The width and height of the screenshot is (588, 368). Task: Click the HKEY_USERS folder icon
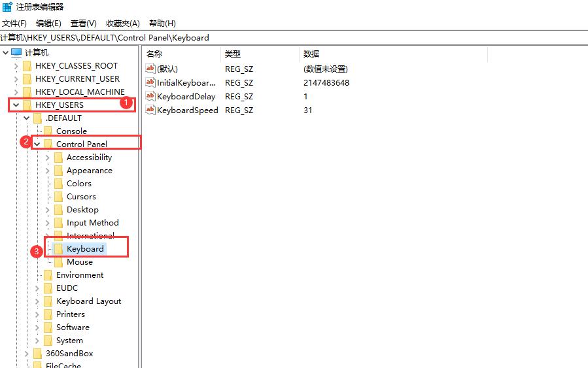coord(27,105)
